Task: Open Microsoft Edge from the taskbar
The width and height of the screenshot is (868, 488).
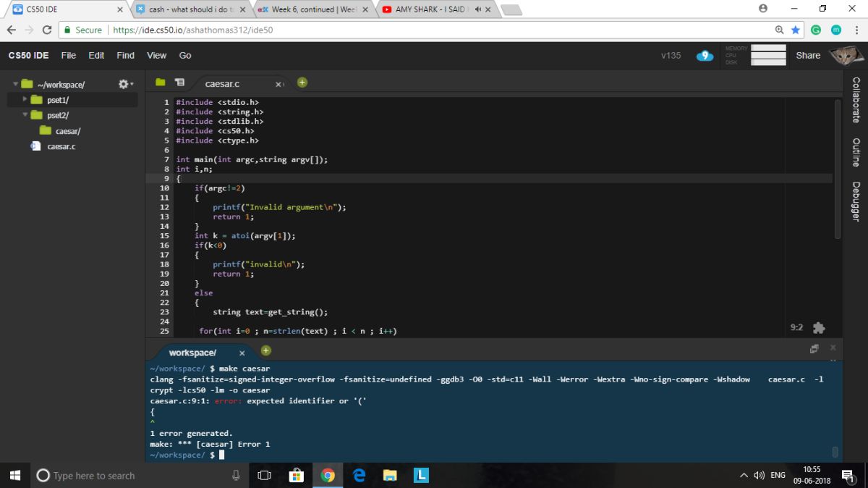Action: 359,476
